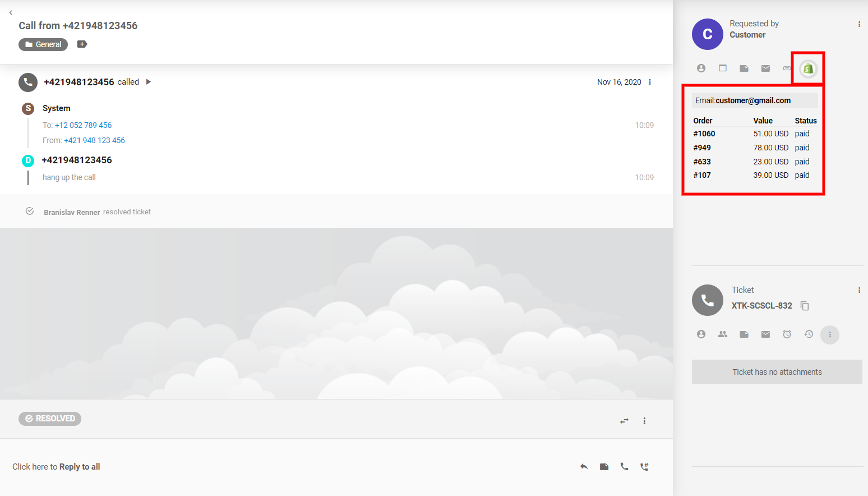The width and height of the screenshot is (868, 496).
Task: Open the Shopify orders icon
Action: pos(808,68)
